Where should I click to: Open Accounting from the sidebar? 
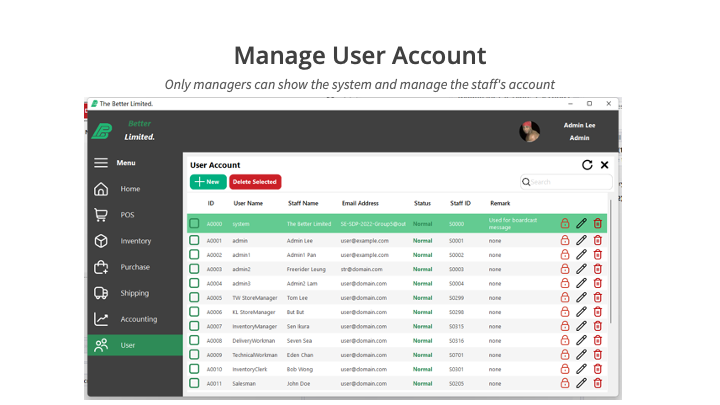135,319
